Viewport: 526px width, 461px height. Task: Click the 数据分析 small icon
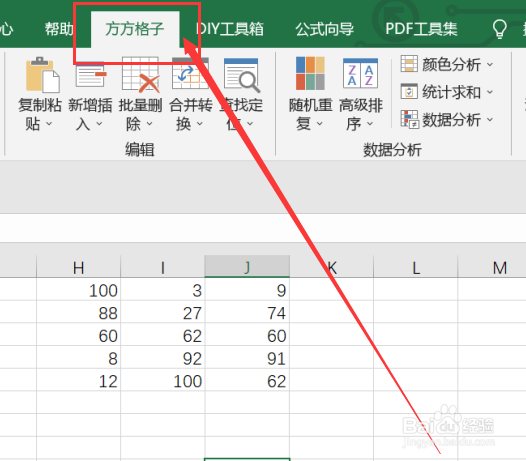pyautogui.click(x=409, y=119)
